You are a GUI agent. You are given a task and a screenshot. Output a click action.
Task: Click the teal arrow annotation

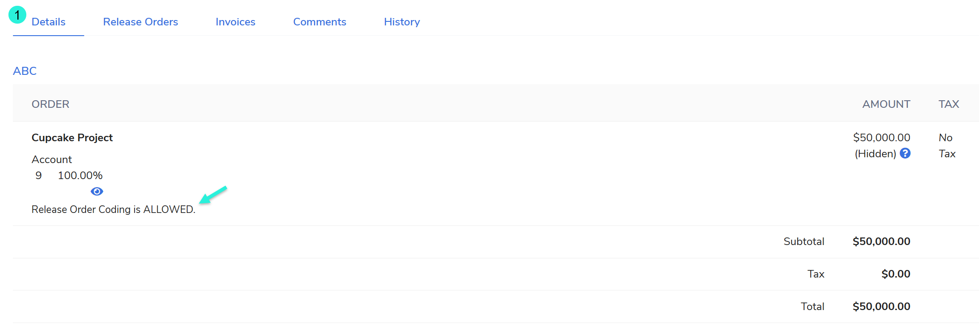point(213,195)
